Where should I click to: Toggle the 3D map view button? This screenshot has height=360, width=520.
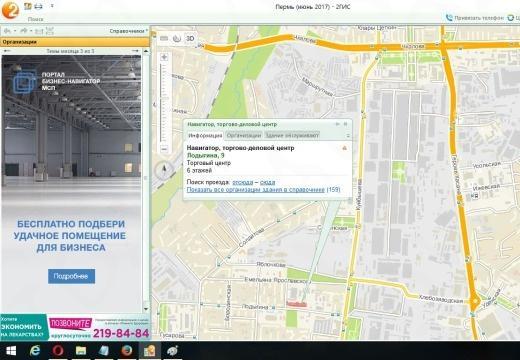[190, 39]
